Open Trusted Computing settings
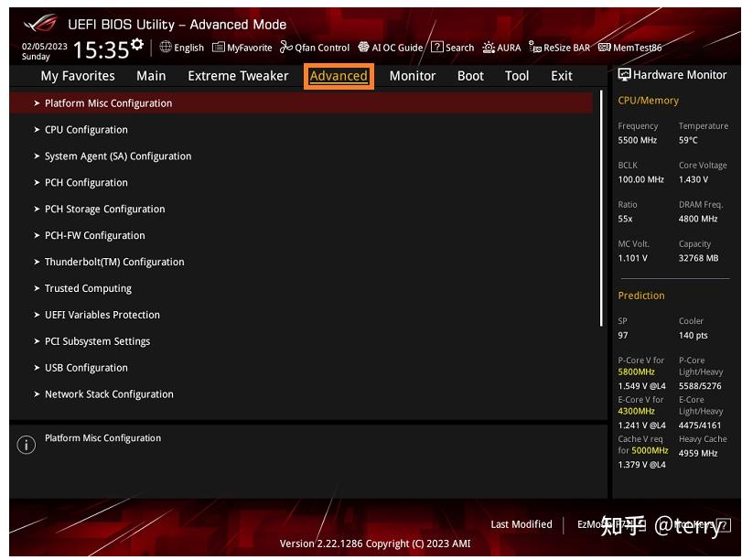Image resolution: width=742 pixels, height=560 pixels. click(86, 288)
